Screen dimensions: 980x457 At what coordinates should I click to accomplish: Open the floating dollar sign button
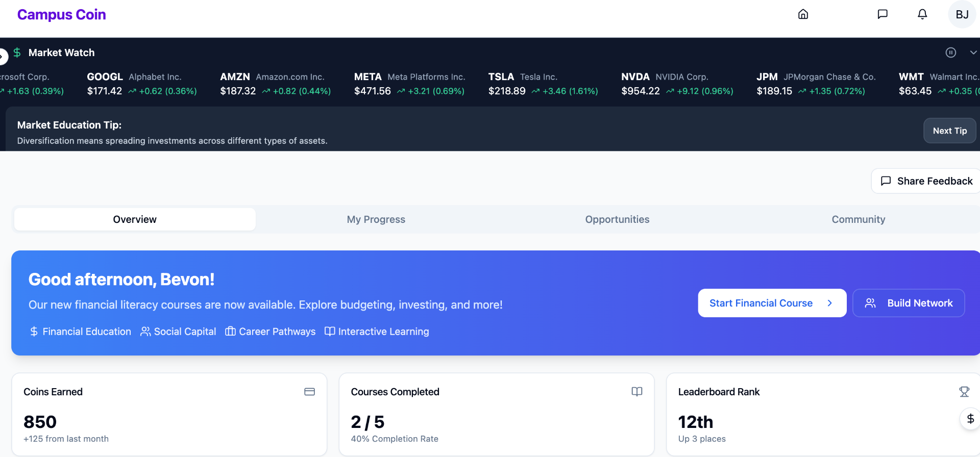click(x=970, y=419)
